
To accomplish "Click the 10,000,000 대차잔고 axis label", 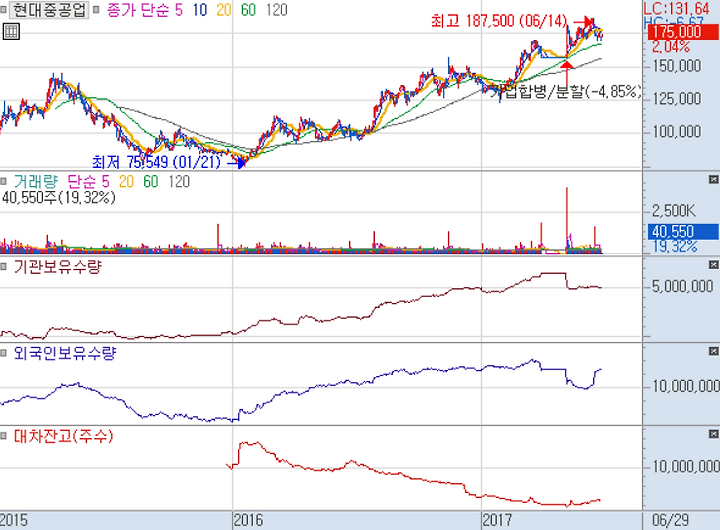I will [x=686, y=467].
